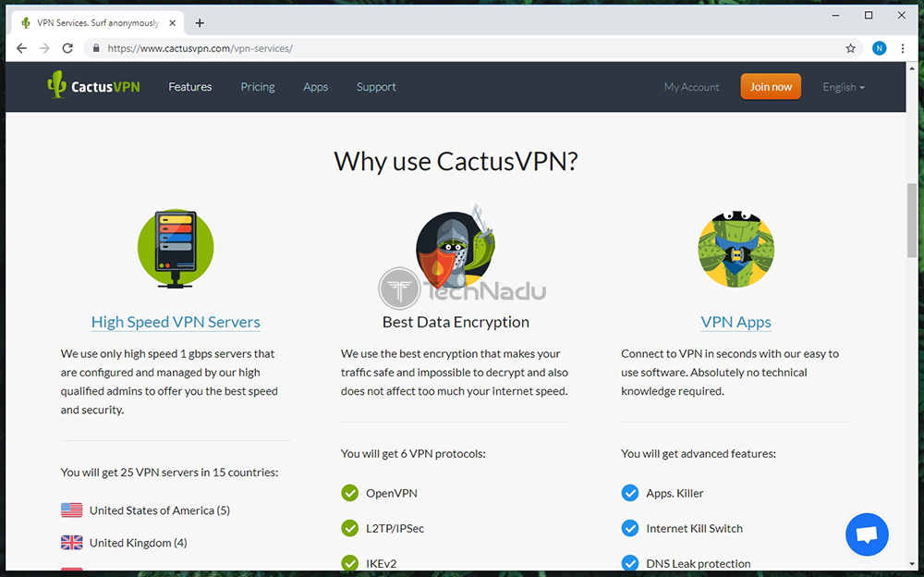
Task: Click the DNS Leak protection label
Action: [699, 563]
